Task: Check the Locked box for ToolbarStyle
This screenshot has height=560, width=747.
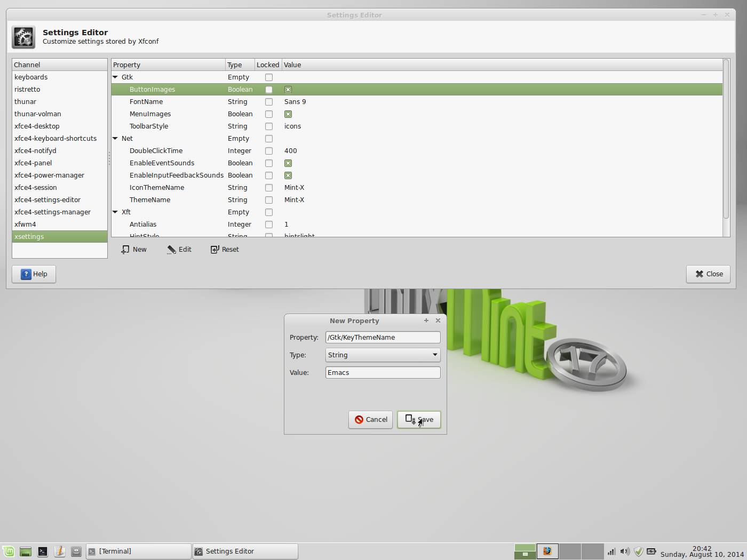Action: [x=269, y=126]
